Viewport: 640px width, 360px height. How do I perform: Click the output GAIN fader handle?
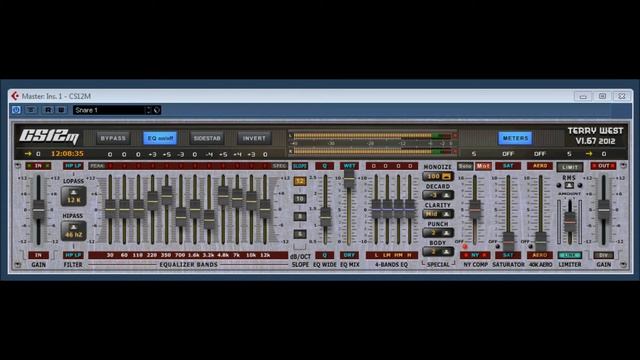(604, 210)
